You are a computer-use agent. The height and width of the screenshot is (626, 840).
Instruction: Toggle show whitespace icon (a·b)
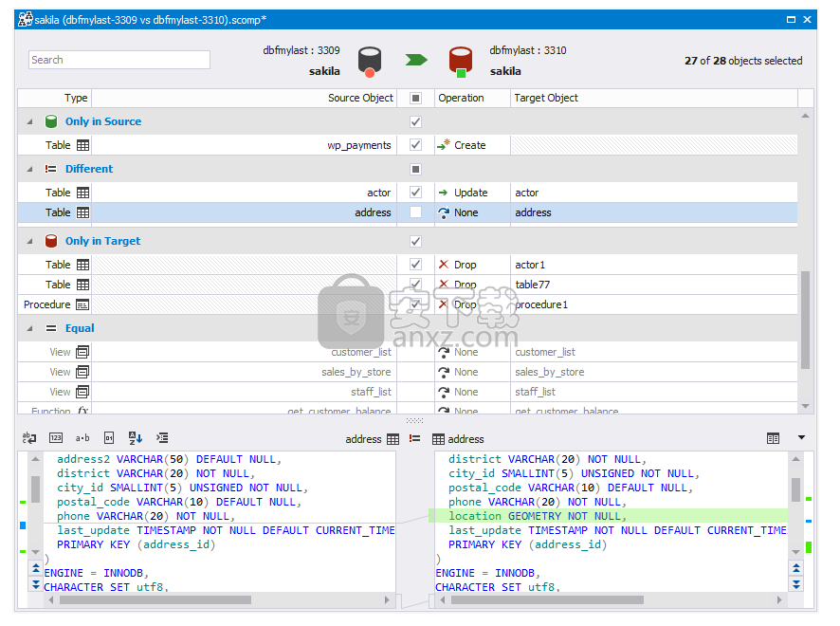tap(82, 438)
